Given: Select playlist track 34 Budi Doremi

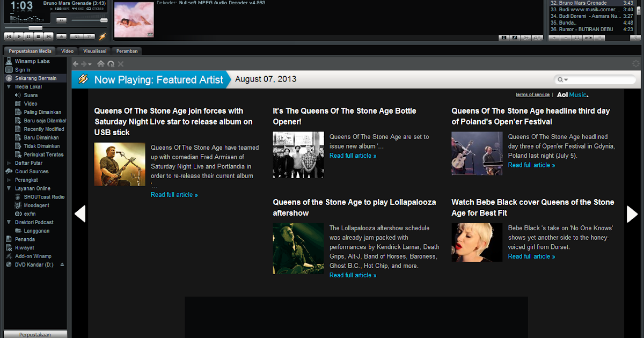Looking at the screenshot, I should pyautogui.click(x=592, y=16).
